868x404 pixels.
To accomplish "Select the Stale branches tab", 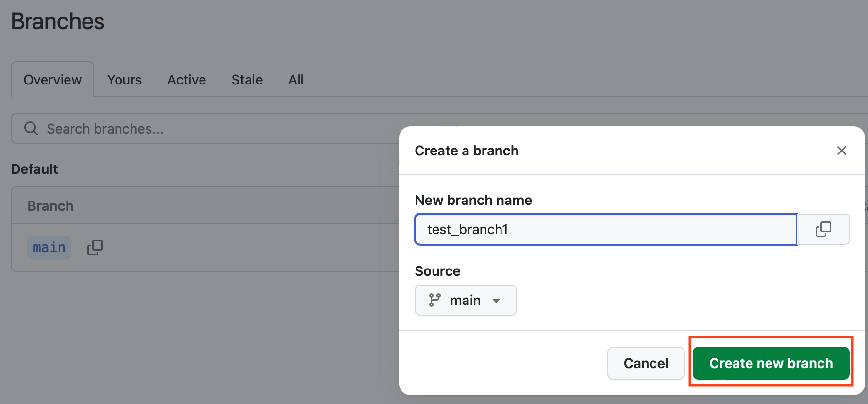I will click(x=247, y=80).
